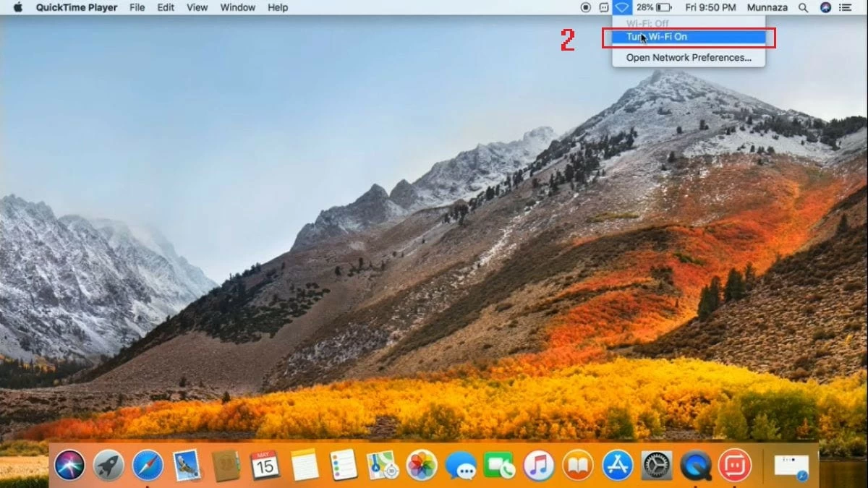
Task: Open Notification Center from the menu bar
Action: click(846, 7)
